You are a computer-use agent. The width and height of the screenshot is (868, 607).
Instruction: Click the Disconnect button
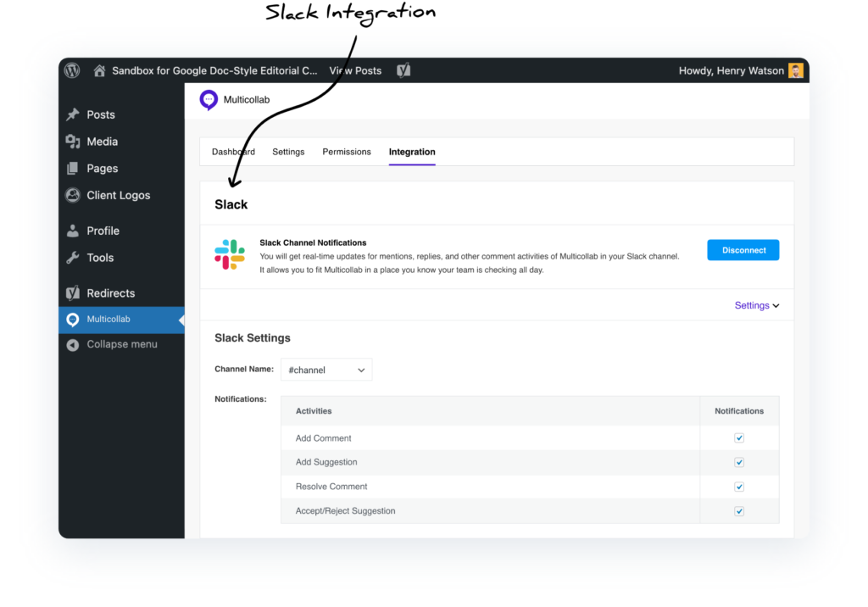743,250
